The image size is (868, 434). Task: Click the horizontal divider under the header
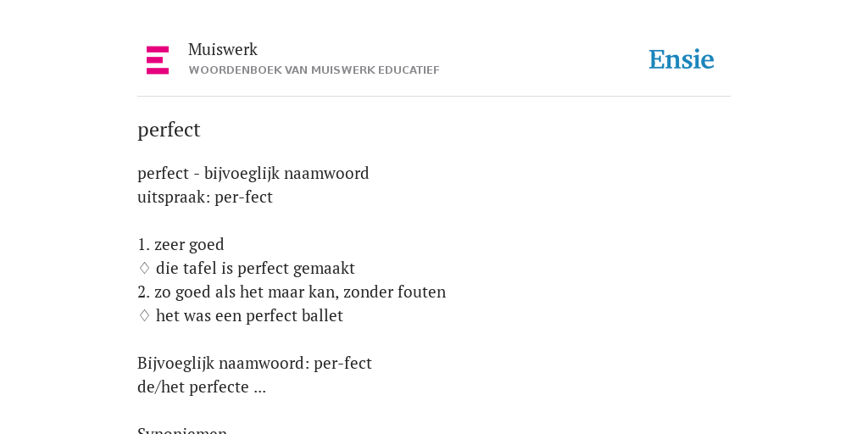[x=434, y=97]
